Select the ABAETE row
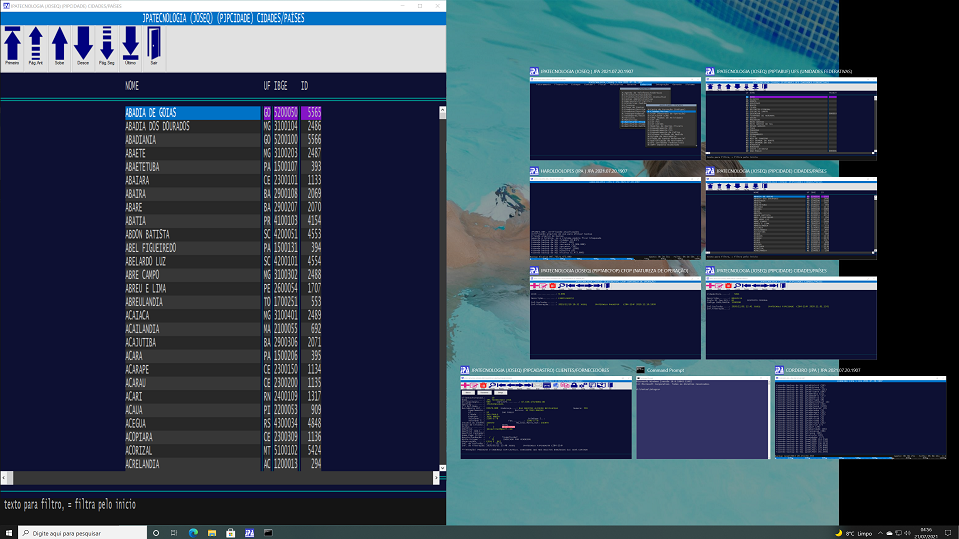This screenshot has width=959, height=539. tap(223, 153)
